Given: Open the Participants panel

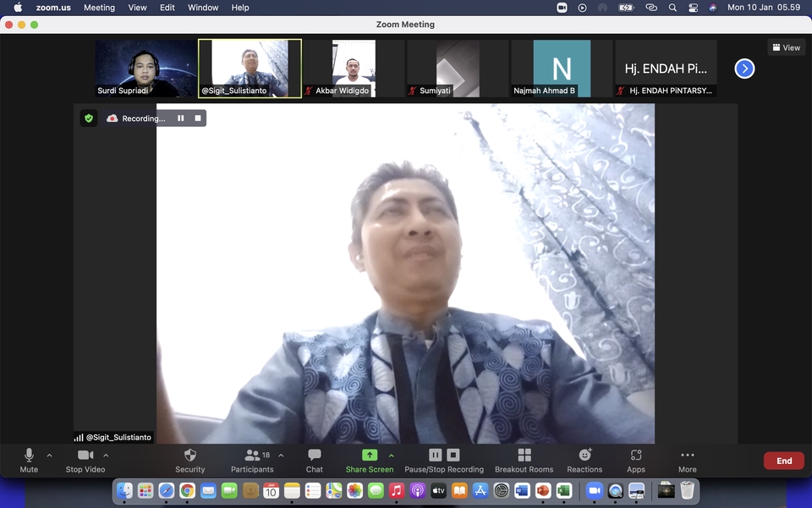Looking at the screenshot, I should 252,461.
